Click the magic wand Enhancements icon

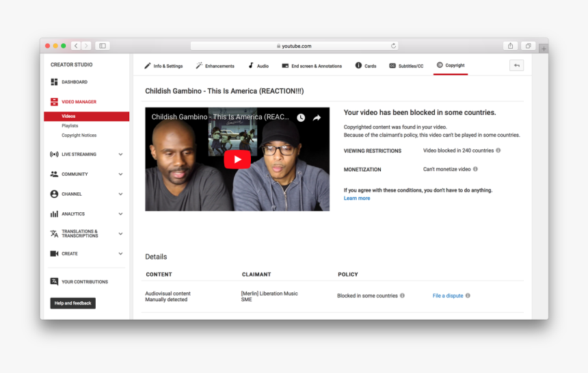(199, 66)
